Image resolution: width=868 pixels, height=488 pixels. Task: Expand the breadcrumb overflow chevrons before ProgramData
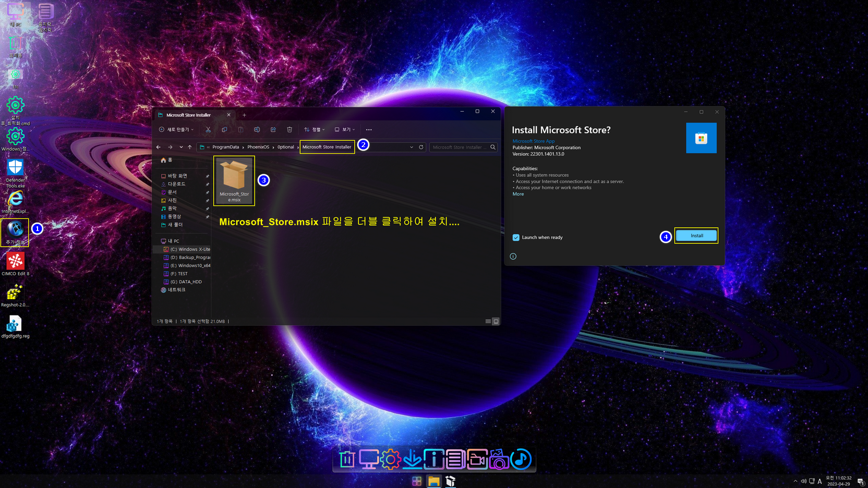(x=208, y=147)
